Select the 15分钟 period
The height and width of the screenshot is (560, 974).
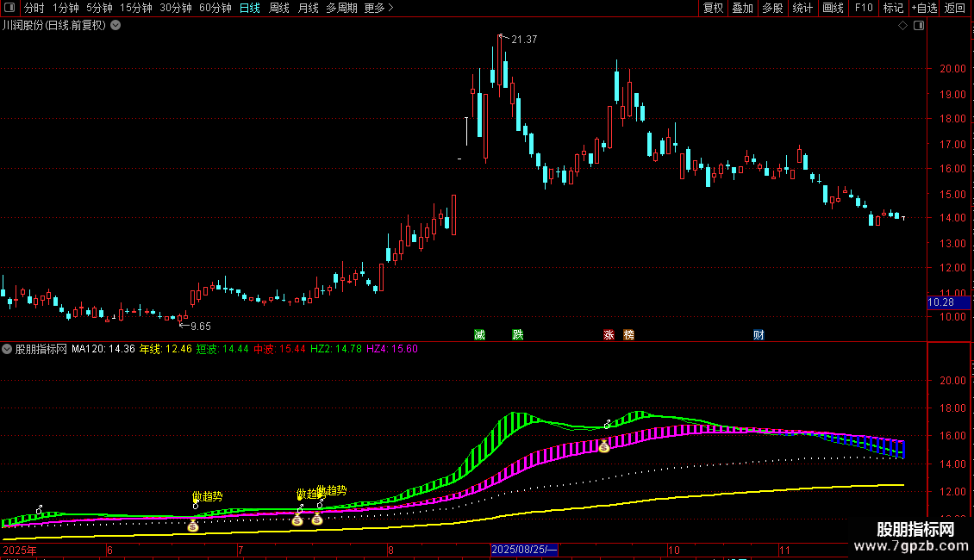click(x=136, y=8)
